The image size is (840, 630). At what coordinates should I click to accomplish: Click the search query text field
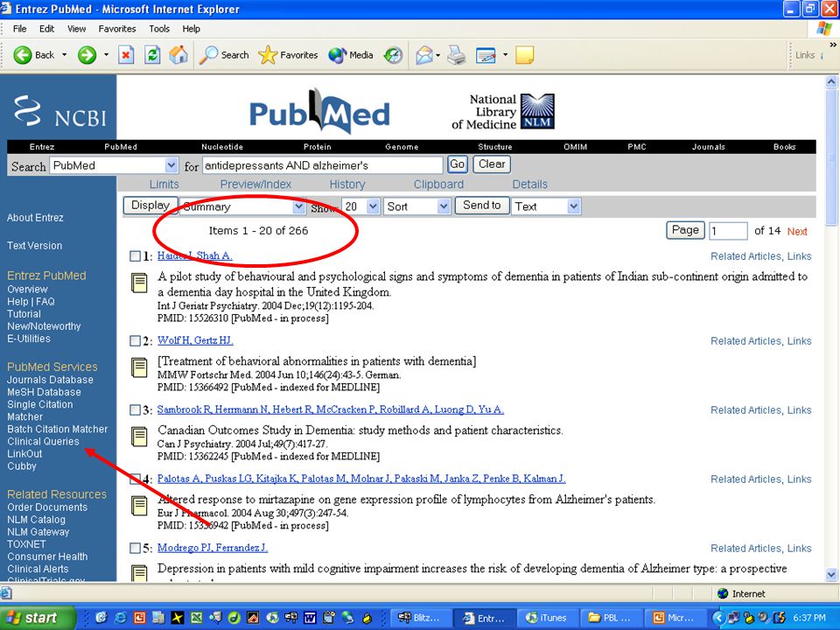coord(323,165)
